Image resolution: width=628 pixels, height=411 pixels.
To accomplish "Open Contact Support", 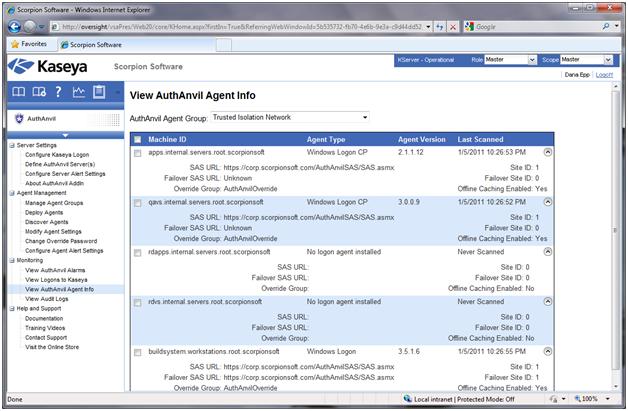I will point(46,338).
